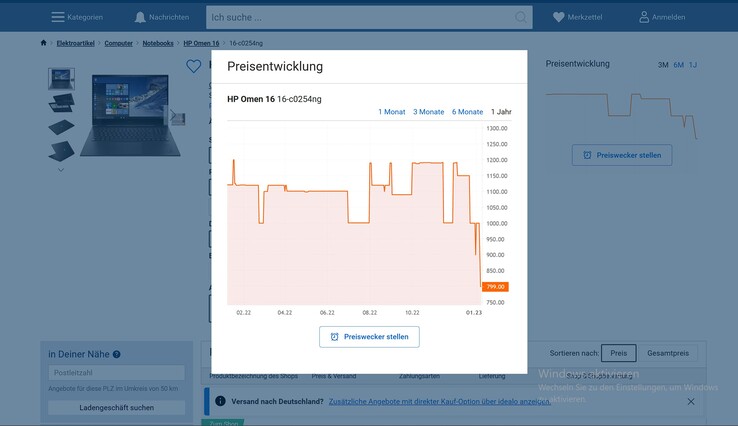The height and width of the screenshot is (426, 738).
Task: Go to home via breadcrumb house icon
Action: pos(43,43)
